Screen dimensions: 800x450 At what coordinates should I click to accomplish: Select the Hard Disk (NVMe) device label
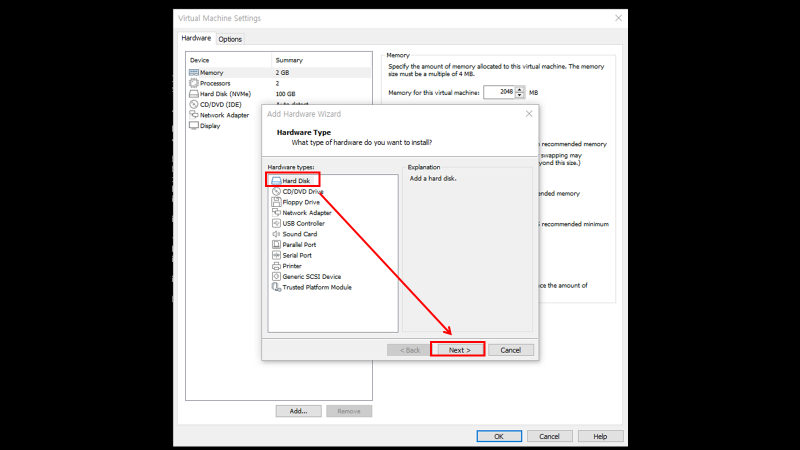tap(226, 94)
